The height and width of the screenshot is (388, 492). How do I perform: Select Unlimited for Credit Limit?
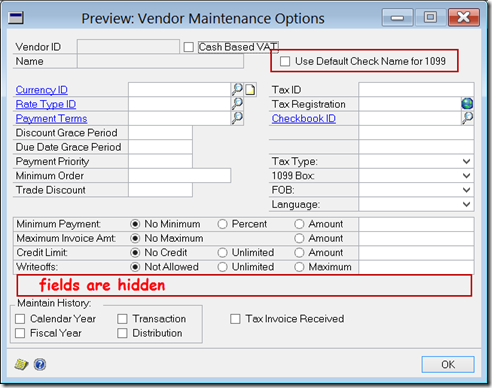tap(222, 253)
